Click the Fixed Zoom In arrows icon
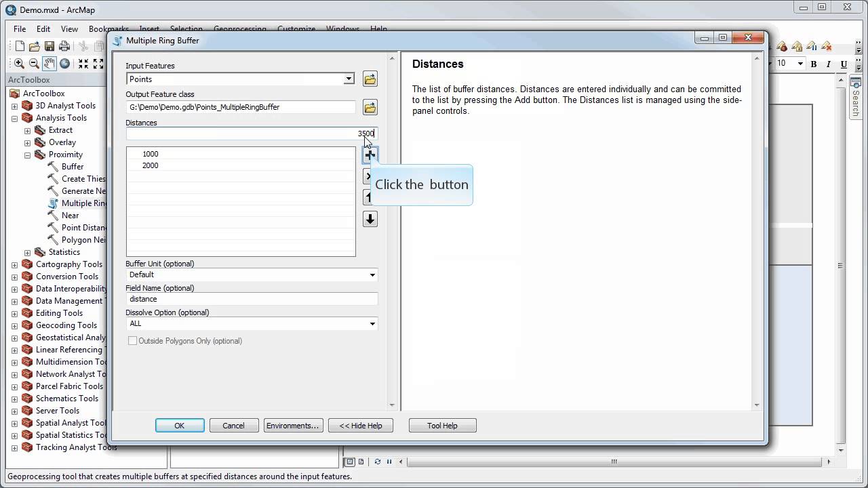This screenshot has height=488, width=868. [83, 64]
